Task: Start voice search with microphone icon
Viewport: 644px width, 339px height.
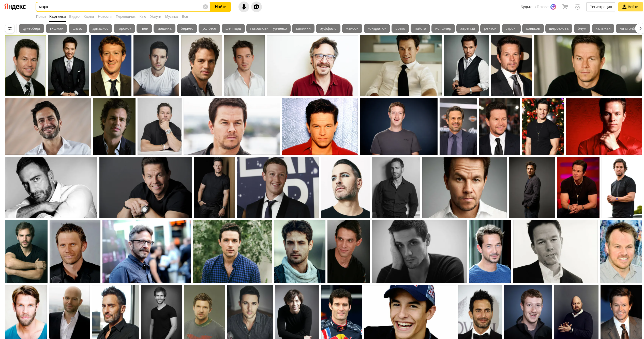Action: coord(244,7)
